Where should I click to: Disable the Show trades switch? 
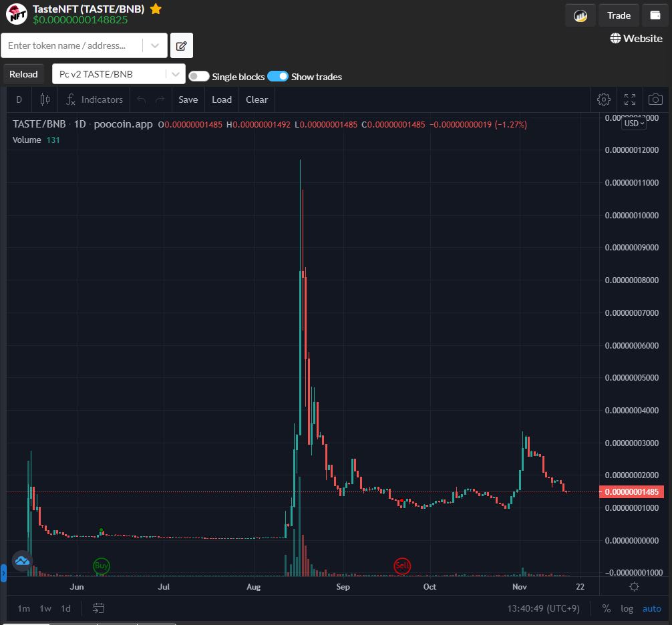(278, 76)
